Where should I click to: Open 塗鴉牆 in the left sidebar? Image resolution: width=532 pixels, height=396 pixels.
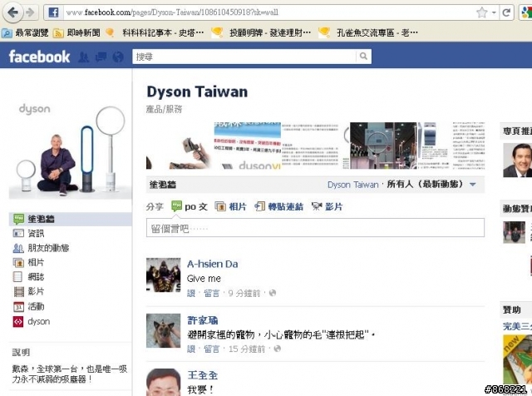pyautogui.click(x=70, y=219)
